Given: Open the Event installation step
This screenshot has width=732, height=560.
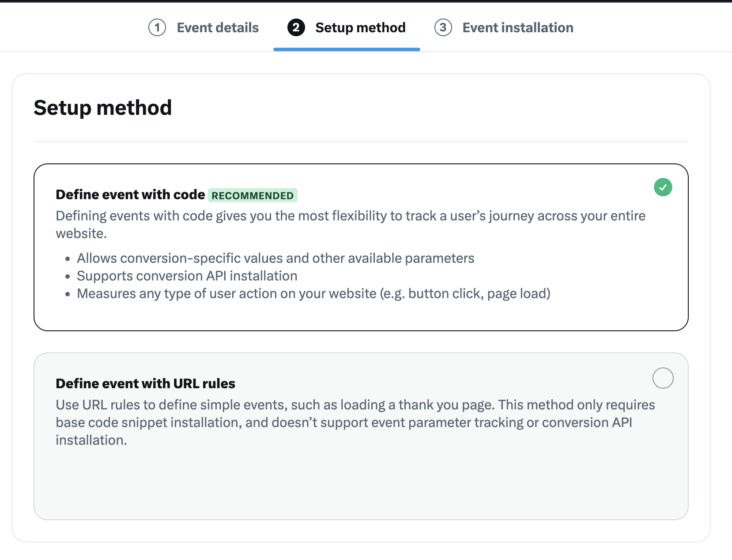Looking at the screenshot, I should pyautogui.click(x=517, y=27).
